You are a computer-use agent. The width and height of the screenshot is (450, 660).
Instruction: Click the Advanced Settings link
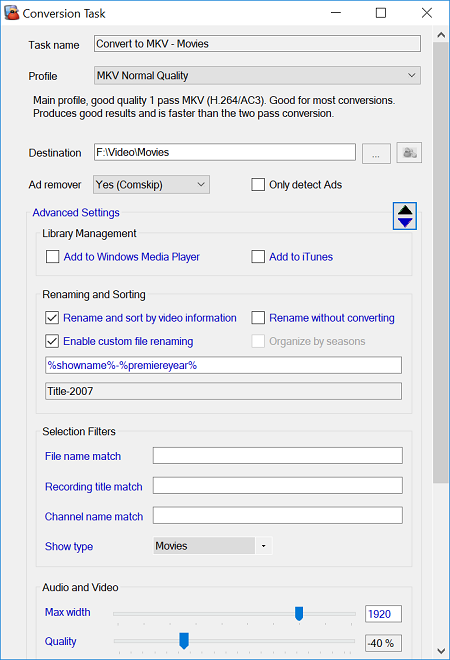coord(76,213)
